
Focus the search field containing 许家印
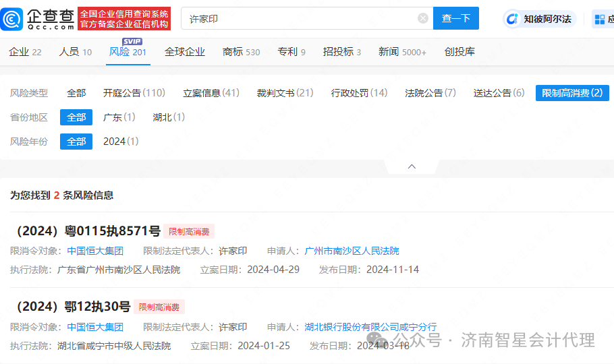[x=307, y=18]
